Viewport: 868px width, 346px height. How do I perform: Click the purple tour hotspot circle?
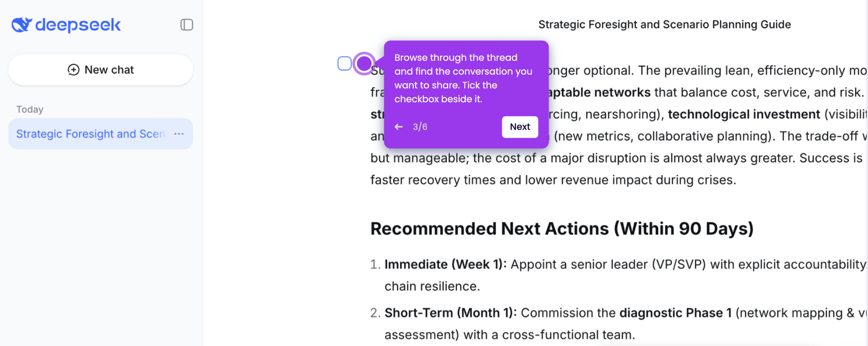pos(364,63)
